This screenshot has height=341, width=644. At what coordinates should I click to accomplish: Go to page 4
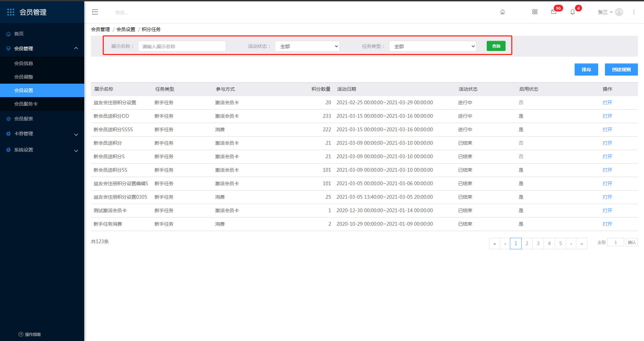click(x=549, y=244)
